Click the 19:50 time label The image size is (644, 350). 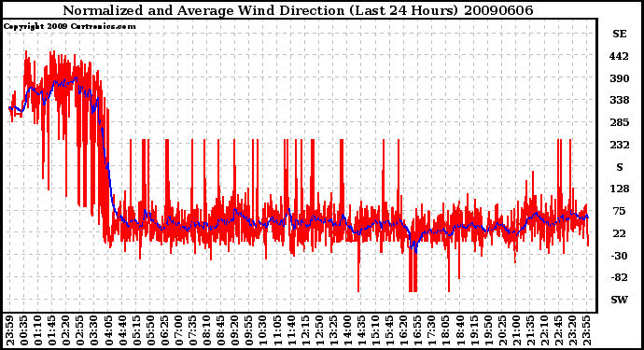[487, 330]
